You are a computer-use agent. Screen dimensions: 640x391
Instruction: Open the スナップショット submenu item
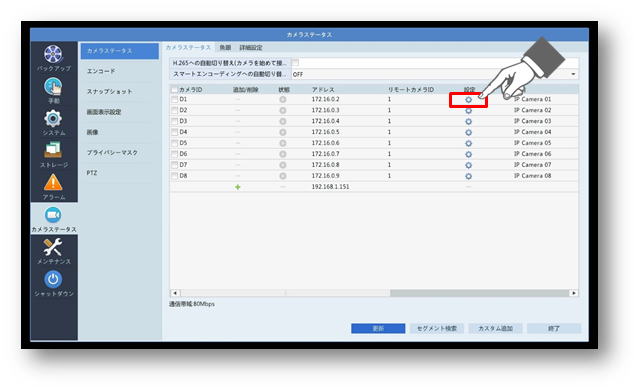(109, 91)
